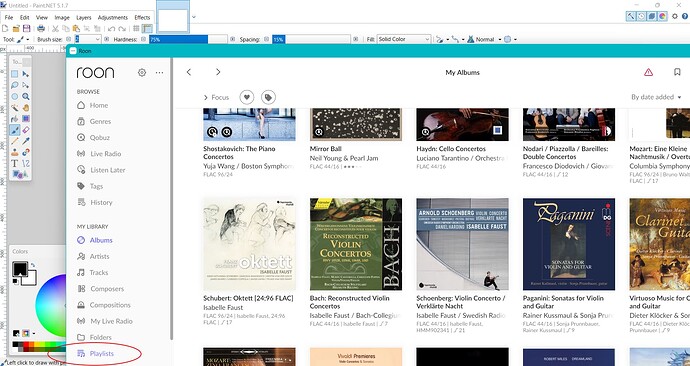Select Color Picker tool in Paint.NET

click(26, 141)
